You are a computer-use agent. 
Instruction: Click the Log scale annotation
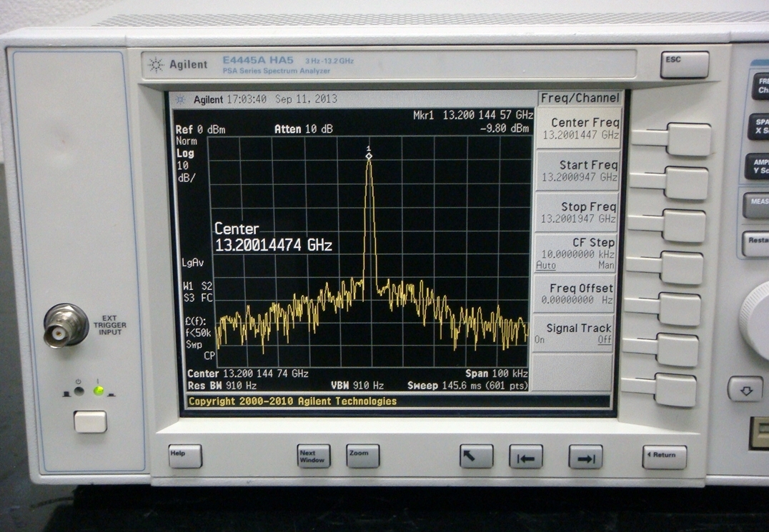(x=185, y=154)
